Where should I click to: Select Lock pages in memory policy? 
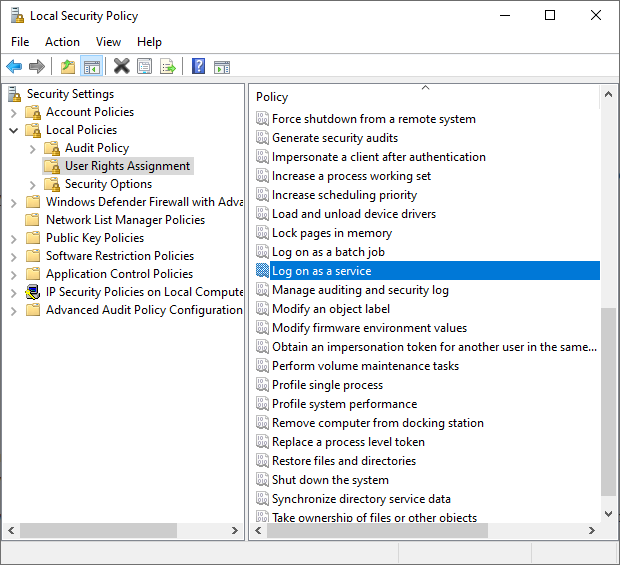tap(331, 233)
